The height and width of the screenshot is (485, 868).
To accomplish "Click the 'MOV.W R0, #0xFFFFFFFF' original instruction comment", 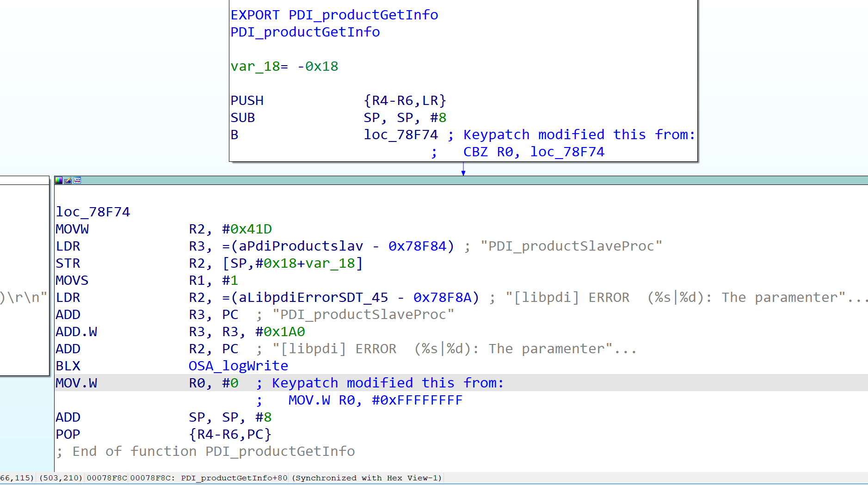I will pyautogui.click(x=376, y=400).
